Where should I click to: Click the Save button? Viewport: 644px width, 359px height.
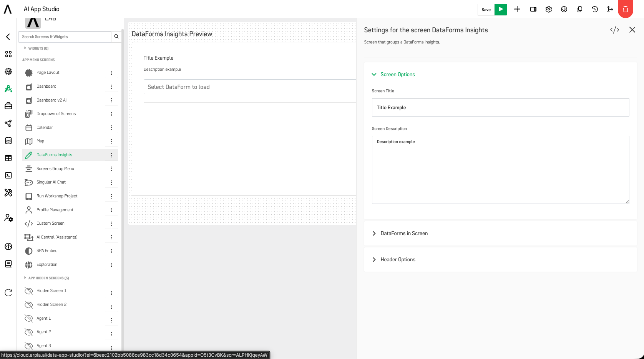[486, 10]
